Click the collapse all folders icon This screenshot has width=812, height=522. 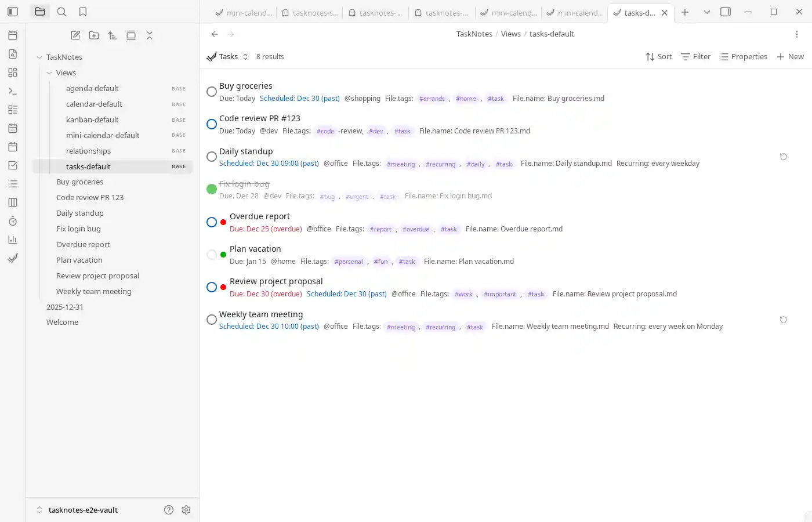tap(150, 35)
